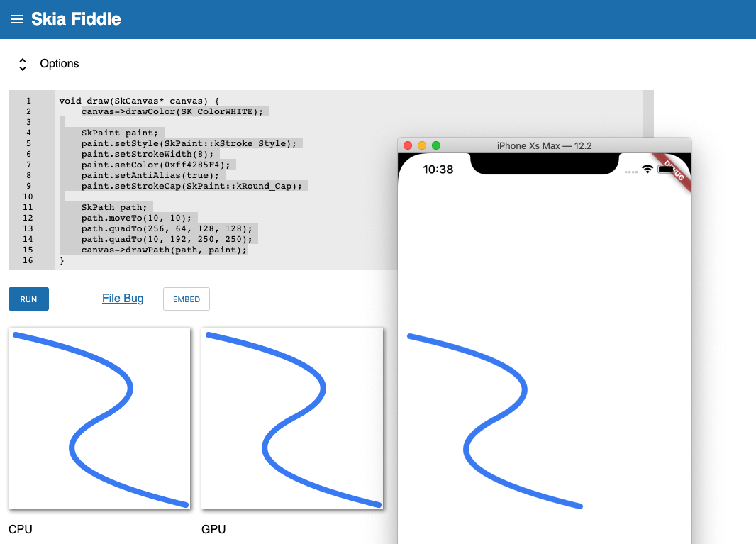Click the code editor vertical scrollbar
The width and height of the screenshot is (756, 544).
(x=647, y=113)
